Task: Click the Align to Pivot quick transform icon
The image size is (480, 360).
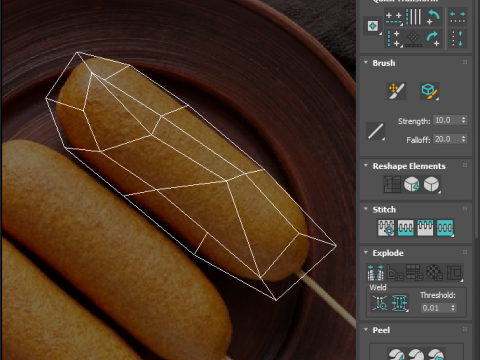Action: (x=373, y=26)
